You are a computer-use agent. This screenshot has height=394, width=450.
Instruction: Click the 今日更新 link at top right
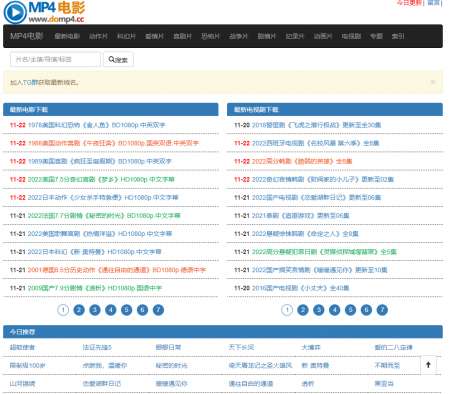[409, 3]
